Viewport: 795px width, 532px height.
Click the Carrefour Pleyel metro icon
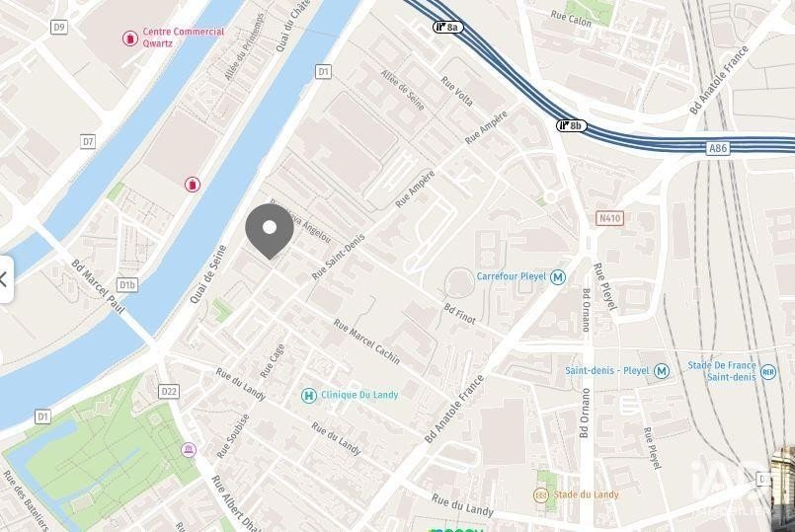coord(558,277)
